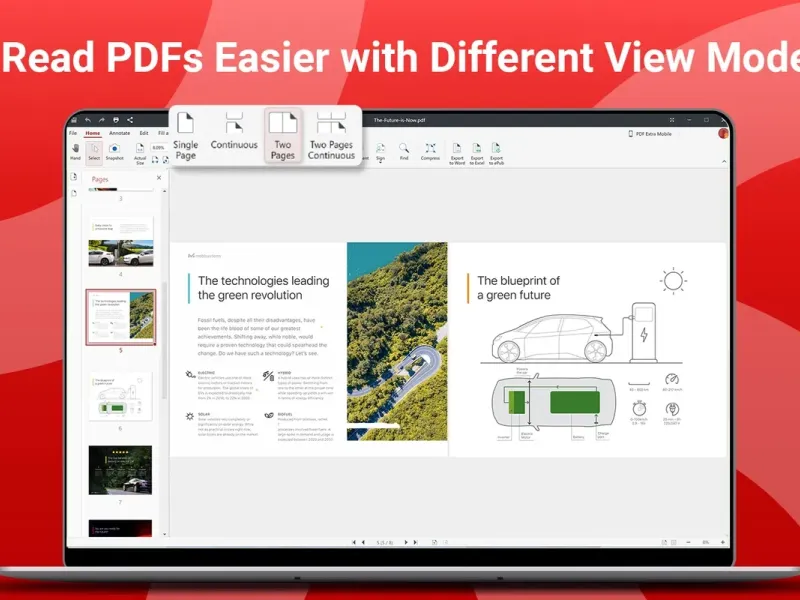
Task: Click the page number field in status bar
Action: pos(385,542)
